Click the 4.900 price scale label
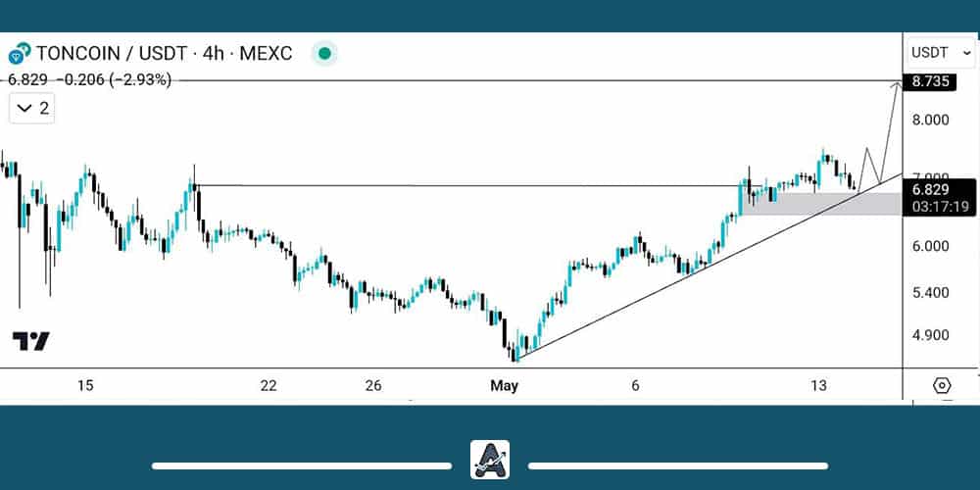The height and width of the screenshot is (490, 980). coord(930,335)
